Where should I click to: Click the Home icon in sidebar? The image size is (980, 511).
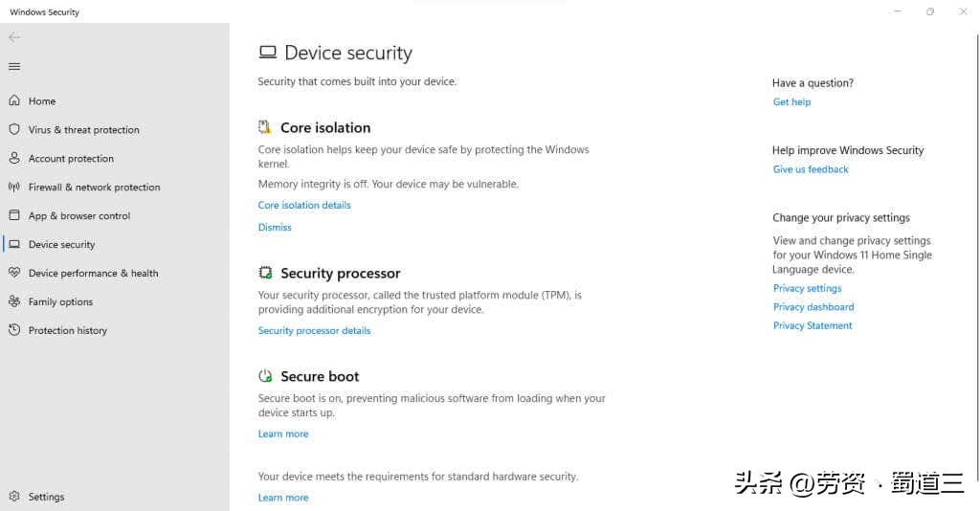coord(14,100)
